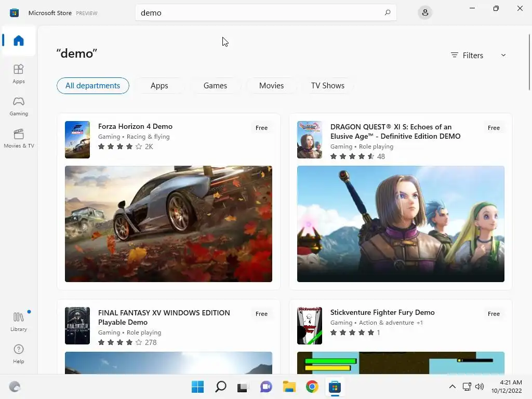Click Free button for Final Fantasy XV demo
The height and width of the screenshot is (399, 532).
pos(261,314)
